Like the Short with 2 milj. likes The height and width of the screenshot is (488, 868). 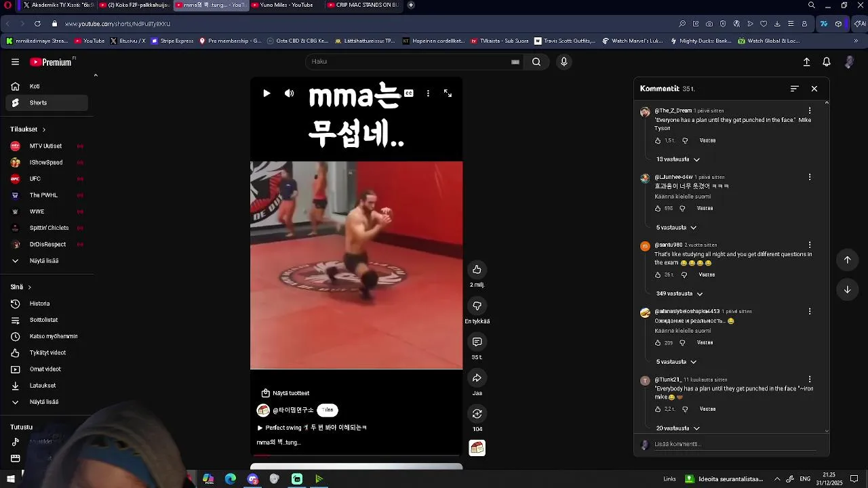coord(477,270)
